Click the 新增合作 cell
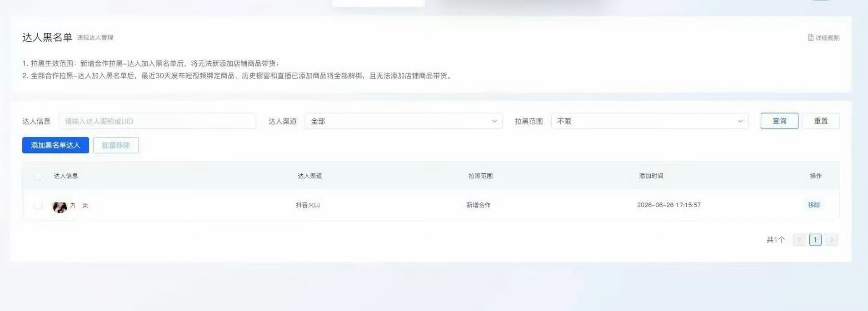 pyautogui.click(x=479, y=205)
